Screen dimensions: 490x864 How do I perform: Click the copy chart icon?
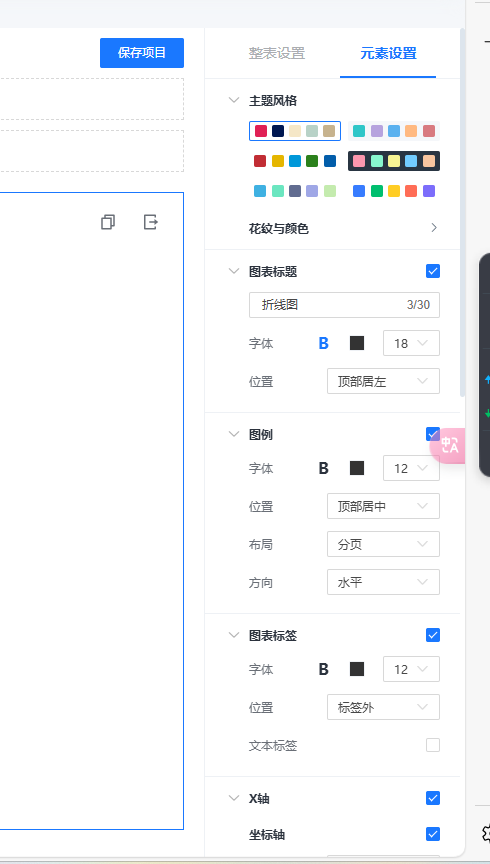click(x=108, y=222)
